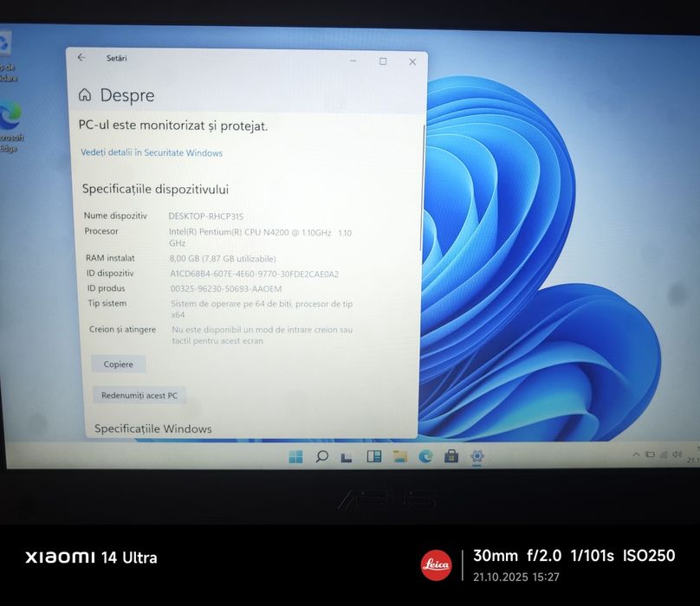Open Microsoft Store from taskbar
The width and height of the screenshot is (700, 606).
451,456
